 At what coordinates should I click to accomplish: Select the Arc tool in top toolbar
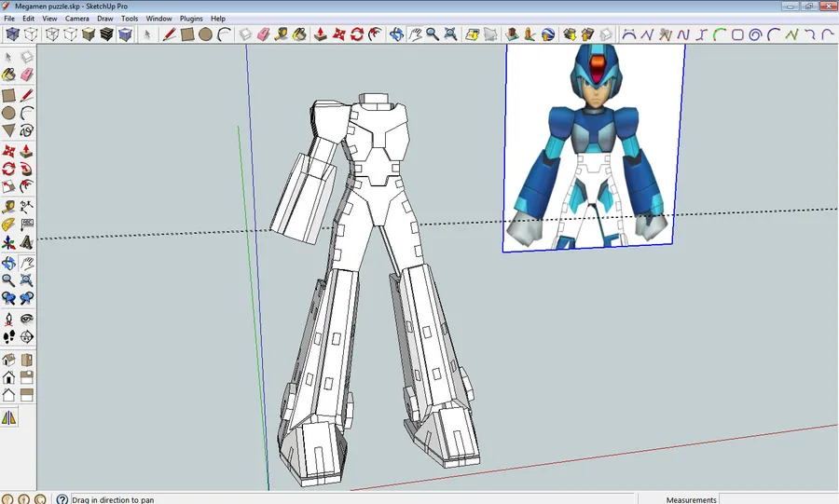[x=224, y=34]
